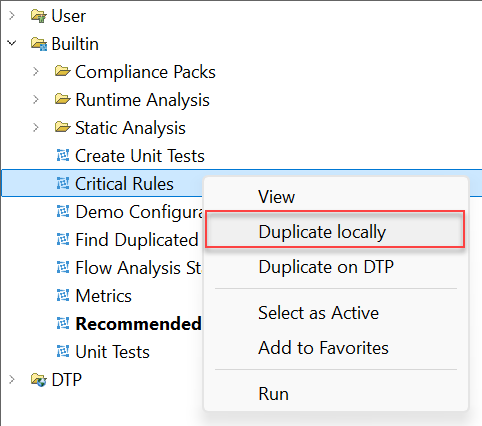This screenshot has width=482, height=426.
Task: Click Run in the context menu
Action: [x=273, y=394]
